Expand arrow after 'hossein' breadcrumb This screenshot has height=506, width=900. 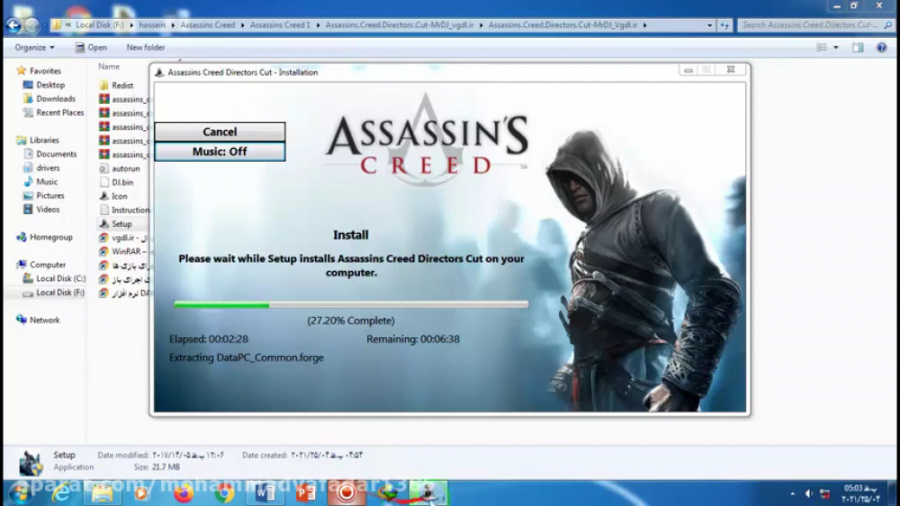(173, 25)
